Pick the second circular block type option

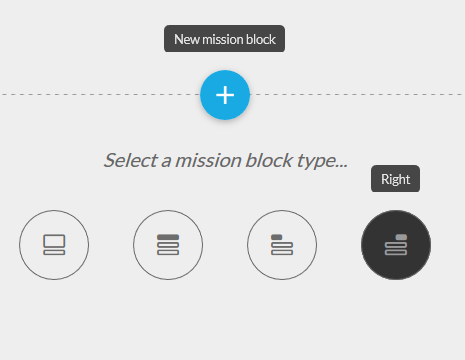click(x=168, y=245)
